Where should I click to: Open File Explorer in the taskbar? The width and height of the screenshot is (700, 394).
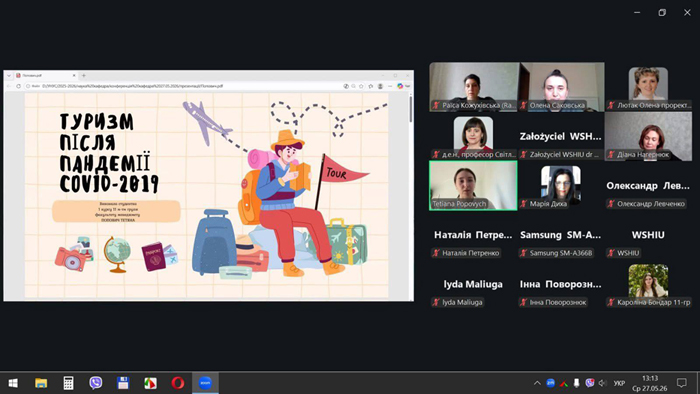(41, 383)
